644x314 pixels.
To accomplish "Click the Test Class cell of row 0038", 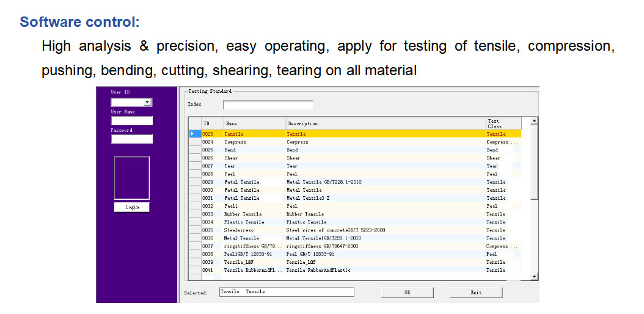I will point(503,254).
